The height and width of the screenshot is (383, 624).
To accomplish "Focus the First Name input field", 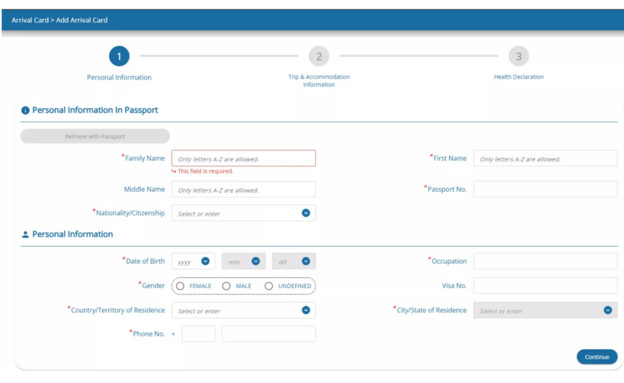I will pos(545,158).
